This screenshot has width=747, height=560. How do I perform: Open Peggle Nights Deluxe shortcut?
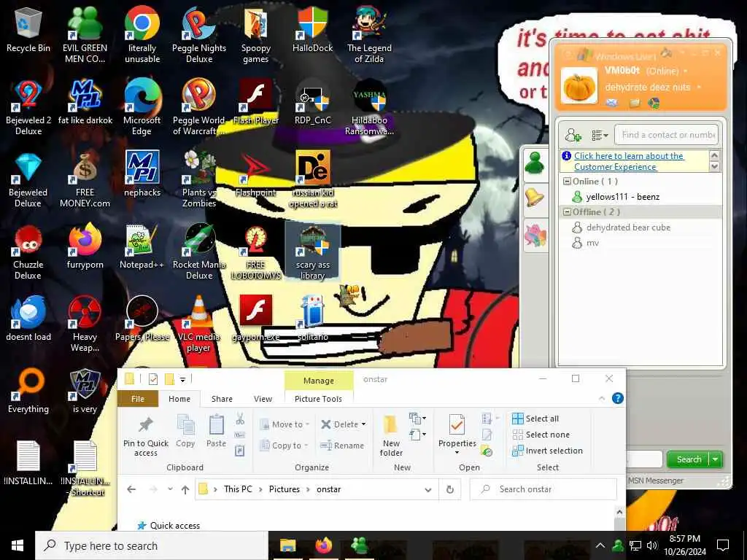point(199,35)
